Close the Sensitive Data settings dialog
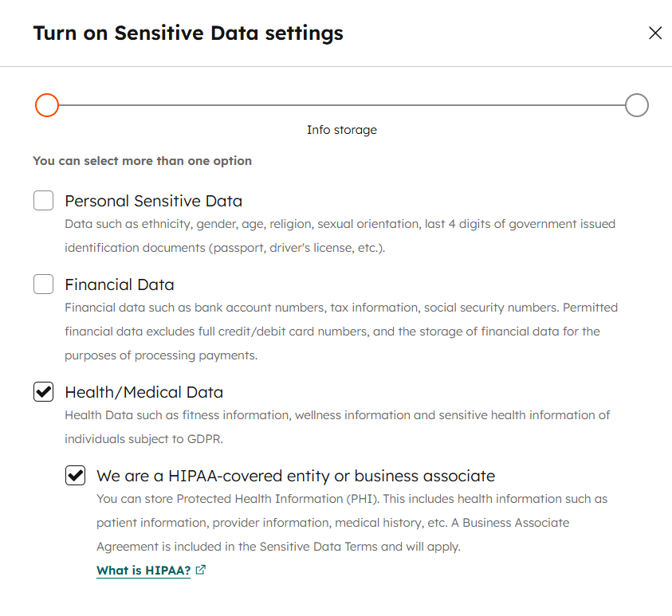This screenshot has width=672, height=616. [x=655, y=33]
